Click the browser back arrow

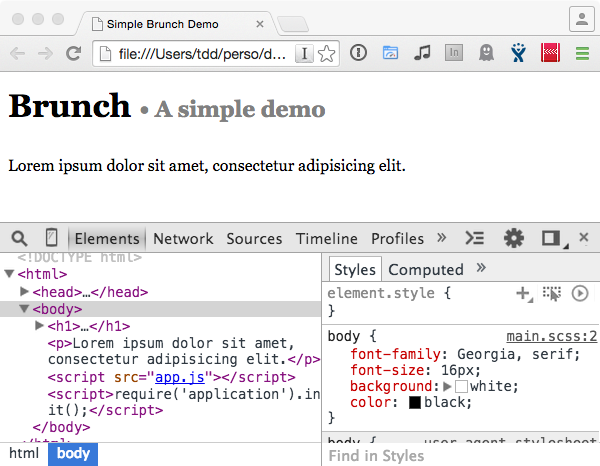[18, 54]
